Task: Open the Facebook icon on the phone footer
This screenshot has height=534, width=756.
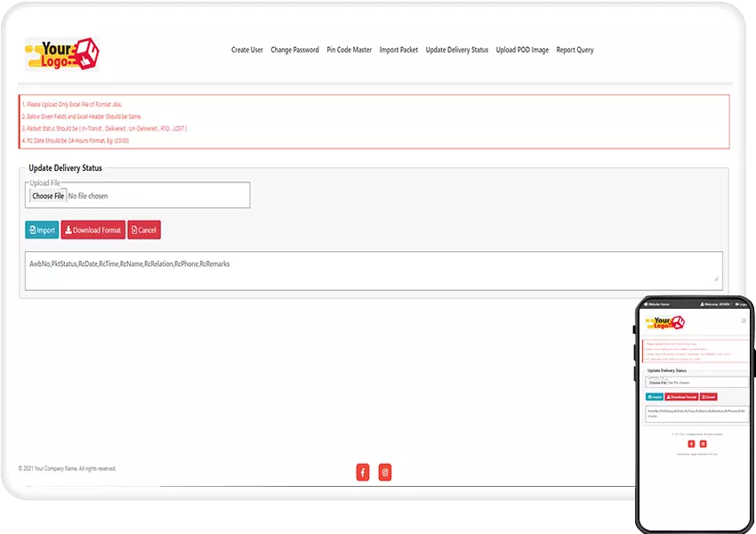Action: point(691,444)
